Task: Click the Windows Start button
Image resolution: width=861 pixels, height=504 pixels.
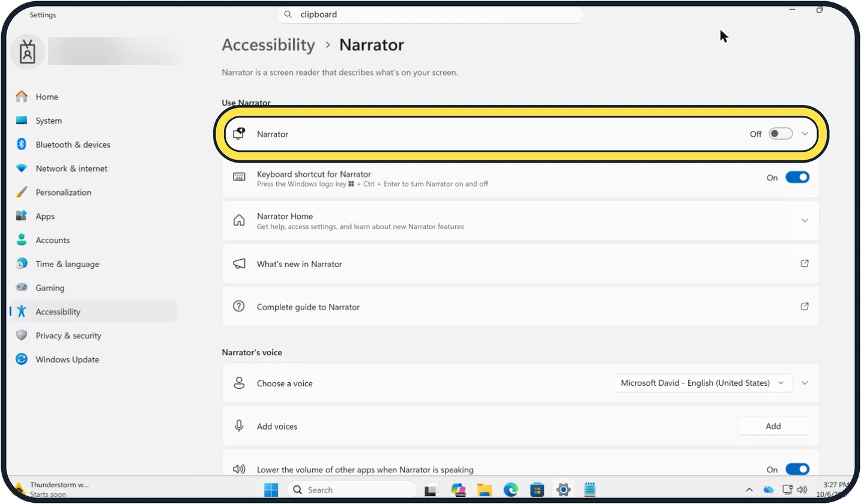Action: pos(271,490)
